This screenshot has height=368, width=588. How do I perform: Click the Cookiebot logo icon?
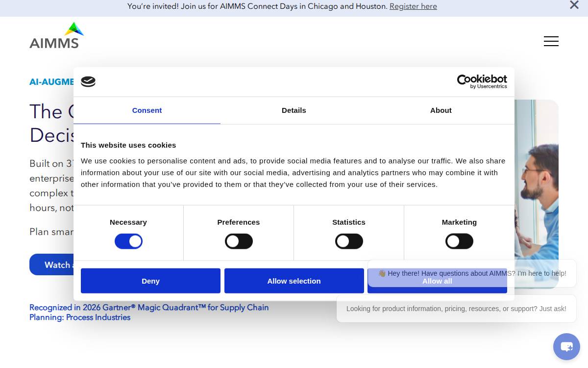[x=88, y=82]
